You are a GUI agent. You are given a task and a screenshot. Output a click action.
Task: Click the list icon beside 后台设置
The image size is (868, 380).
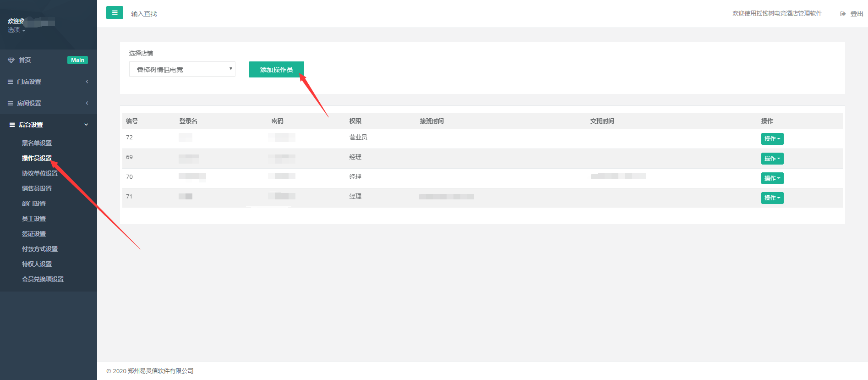click(12, 125)
